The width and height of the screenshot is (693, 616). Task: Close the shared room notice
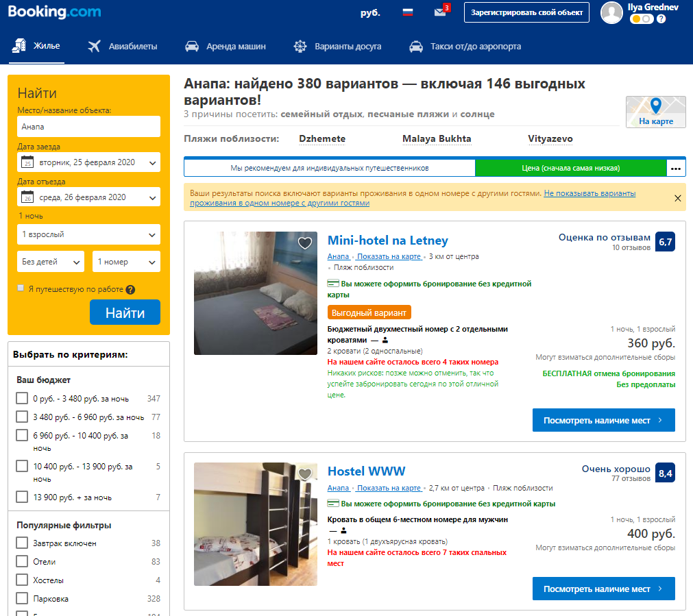point(677,199)
